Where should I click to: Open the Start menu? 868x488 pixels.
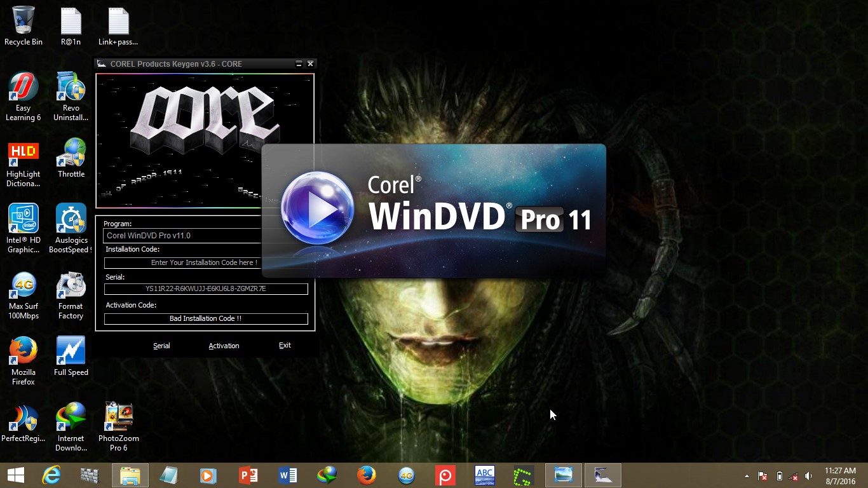coord(15,475)
